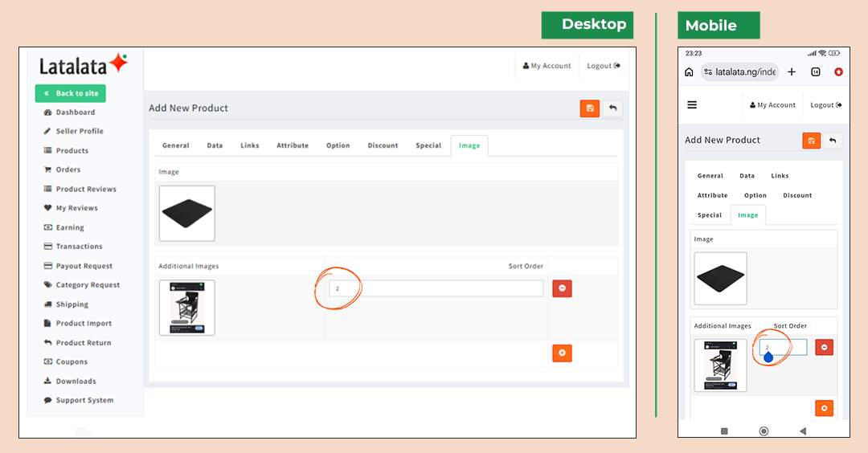
Task: Switch to Links tab in desktop view
Action: [x=250, y=145]
